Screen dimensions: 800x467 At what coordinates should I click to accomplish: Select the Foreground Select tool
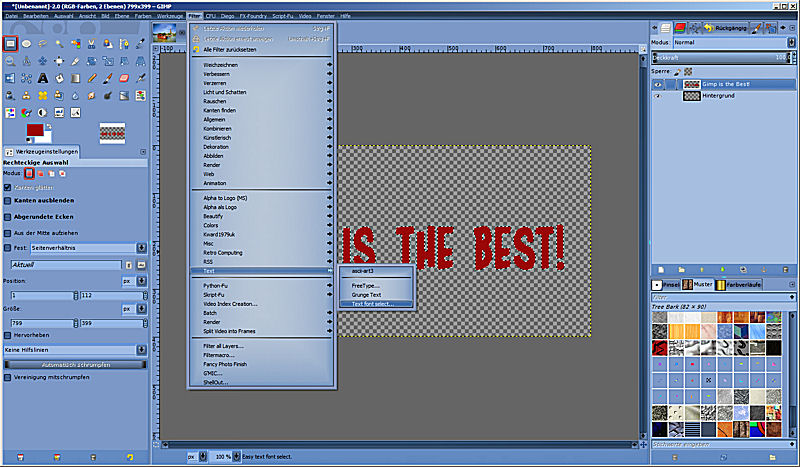[108, 44]
